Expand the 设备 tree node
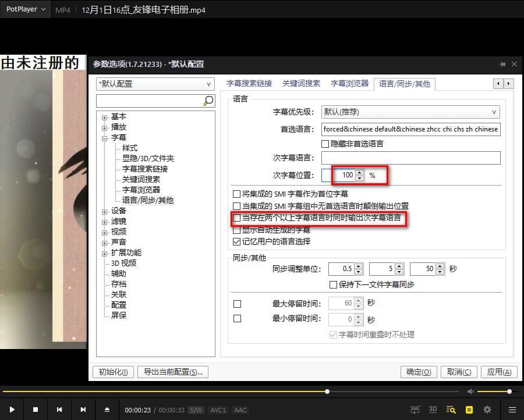This screenshot has width=524, height=420. pyautogui.click(x=105, y=212)
